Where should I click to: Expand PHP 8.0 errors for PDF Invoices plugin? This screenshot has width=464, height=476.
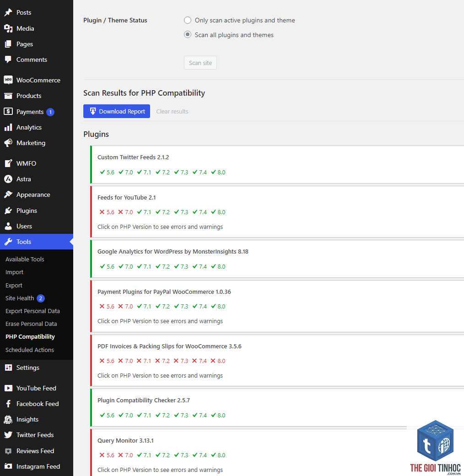(x=218, y=361)
